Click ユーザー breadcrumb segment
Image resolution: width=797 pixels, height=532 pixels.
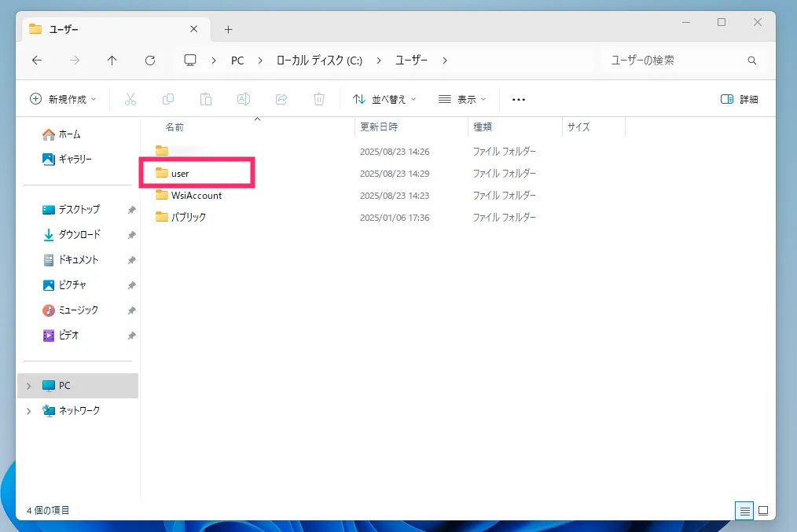(412, 61)
